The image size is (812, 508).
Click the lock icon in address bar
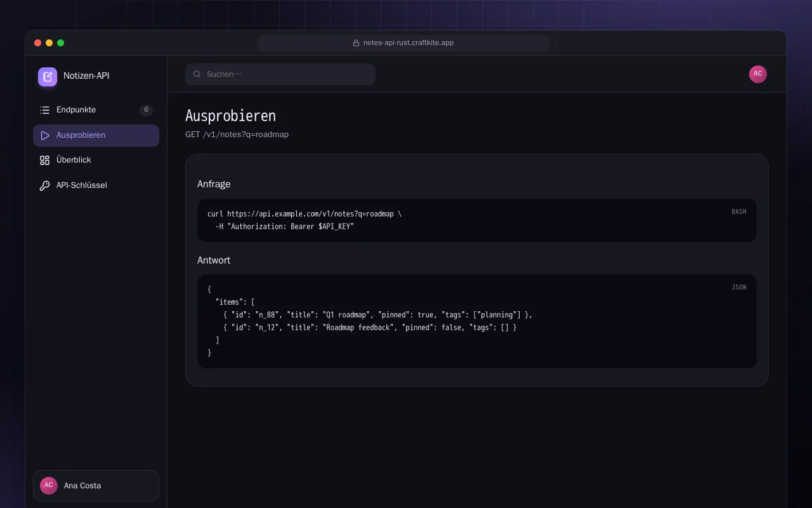click(357, 43)
